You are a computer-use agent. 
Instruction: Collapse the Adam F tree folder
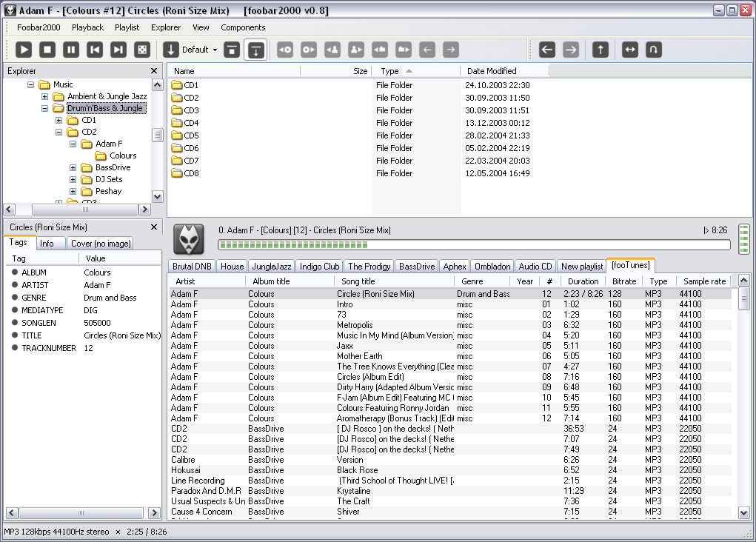click(73, 144)
